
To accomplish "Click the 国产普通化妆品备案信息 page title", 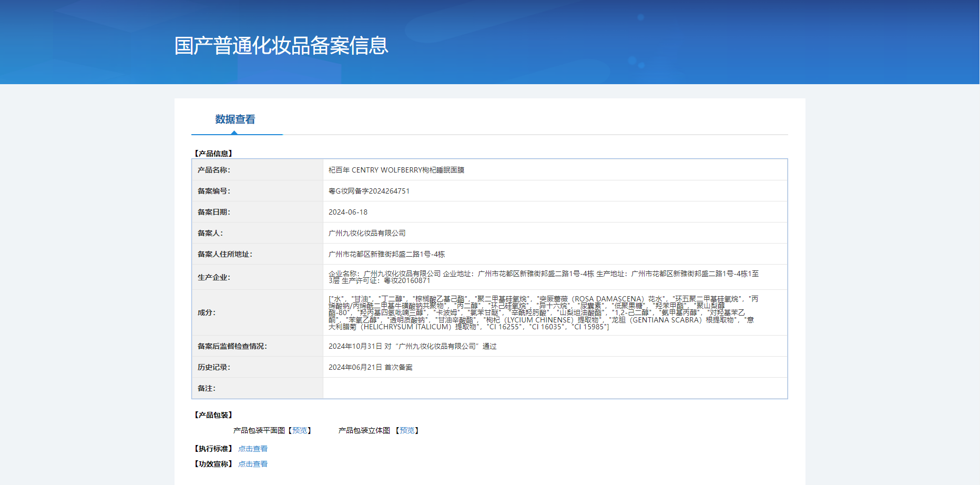I will pyautogui.click(x=281, y=46).
